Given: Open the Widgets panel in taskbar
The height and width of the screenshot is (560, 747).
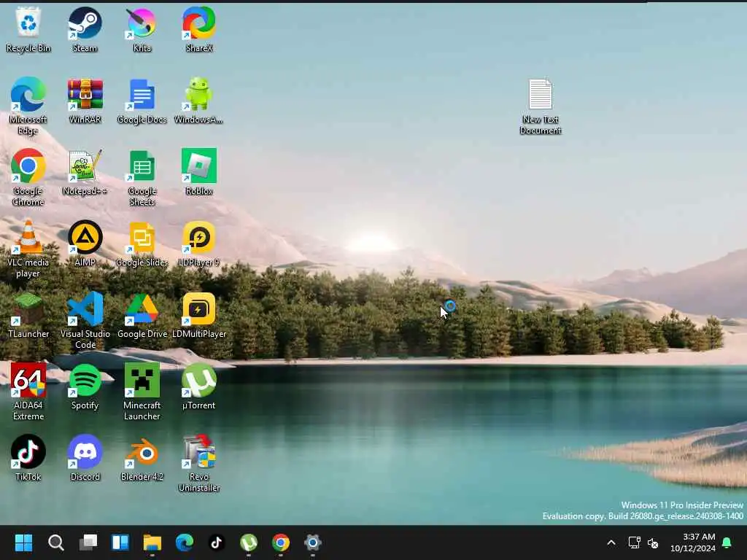Looking at the screenshot, I should [x=120, y=542].
